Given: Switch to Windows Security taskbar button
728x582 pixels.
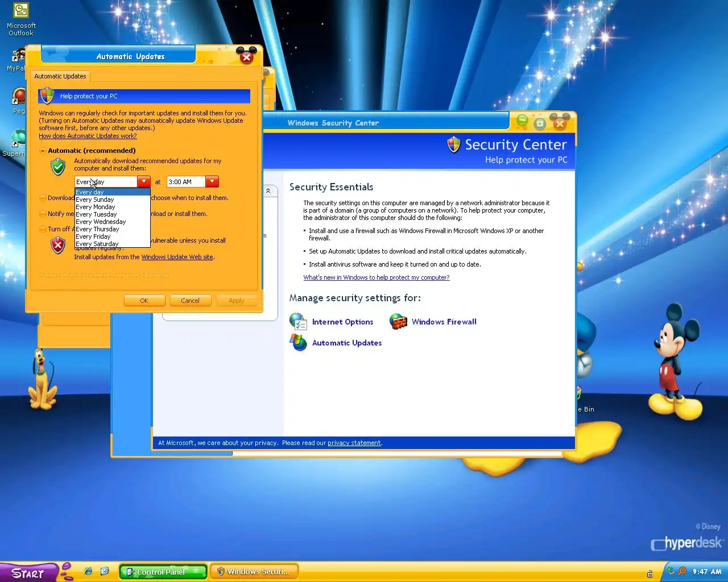Looking at the screenshot, I should [x=254, y=572].
